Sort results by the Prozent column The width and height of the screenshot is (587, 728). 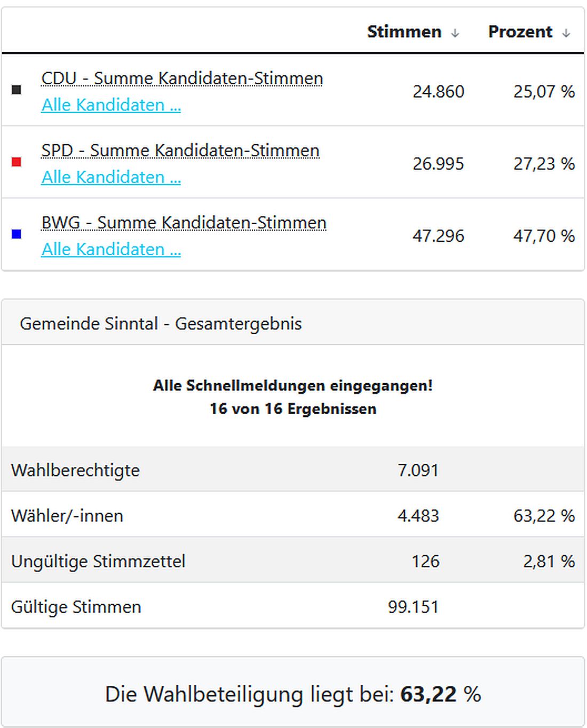pos(520,32)
